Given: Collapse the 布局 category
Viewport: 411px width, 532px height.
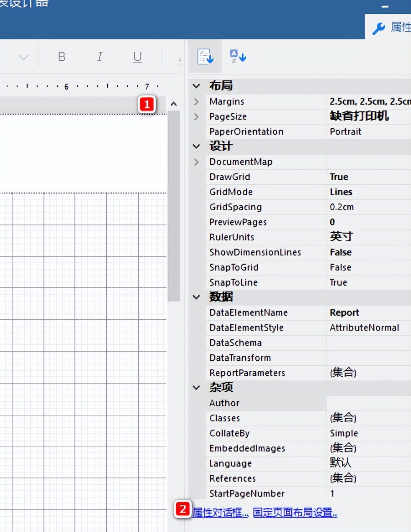Looking at the screenshot, I should coord(196,86).
